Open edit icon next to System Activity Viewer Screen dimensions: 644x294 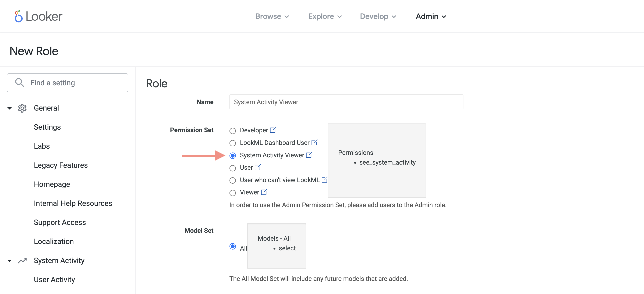(309, 155)
